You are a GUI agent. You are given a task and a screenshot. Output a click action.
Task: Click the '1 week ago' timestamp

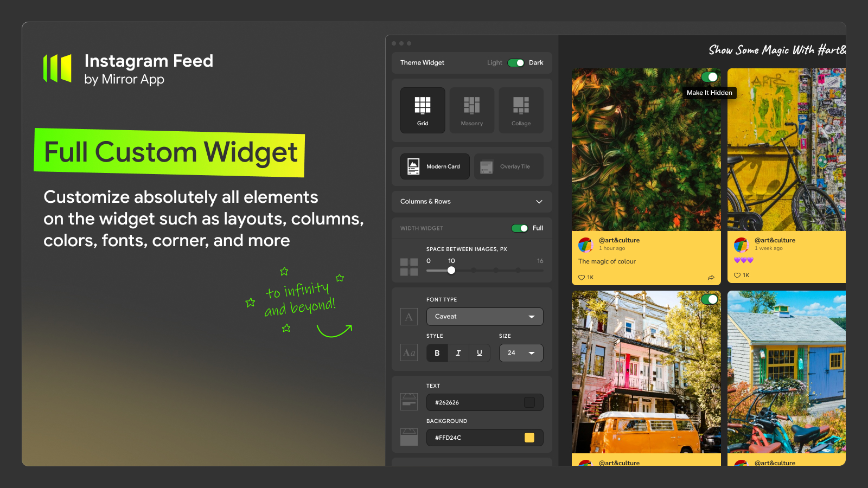769,248
